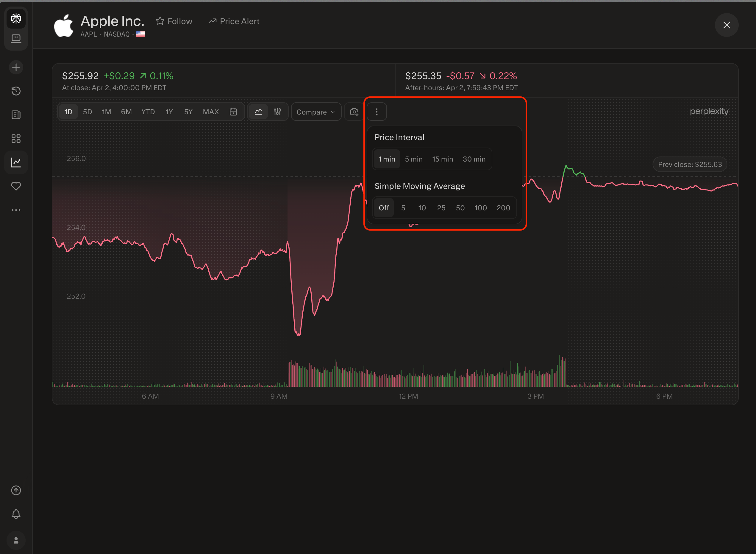Switch to the candlestick chart settings icon
Screen dimensions: 756x554
[x=277, y=112]
